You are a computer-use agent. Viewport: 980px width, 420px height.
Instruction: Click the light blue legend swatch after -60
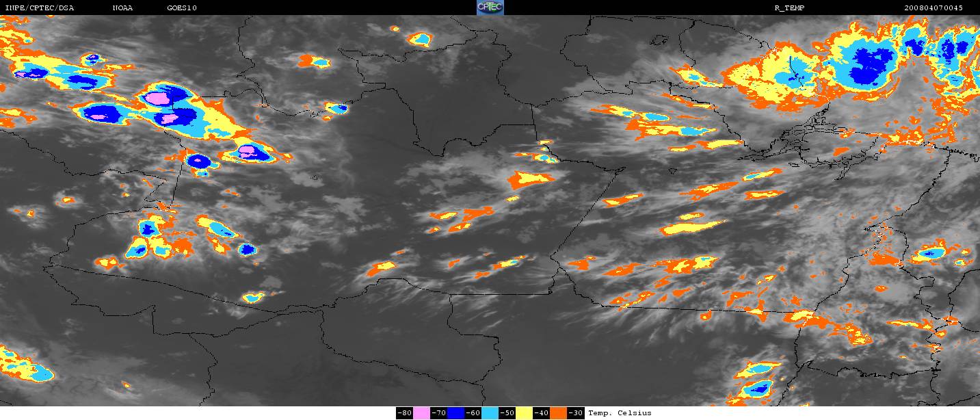click(x=490, y=413)
